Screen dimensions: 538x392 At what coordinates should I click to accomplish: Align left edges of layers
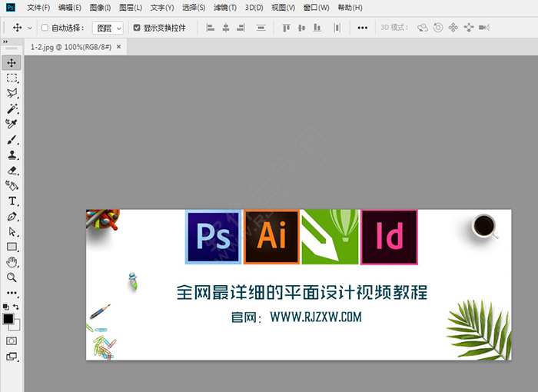coord(211,28)
